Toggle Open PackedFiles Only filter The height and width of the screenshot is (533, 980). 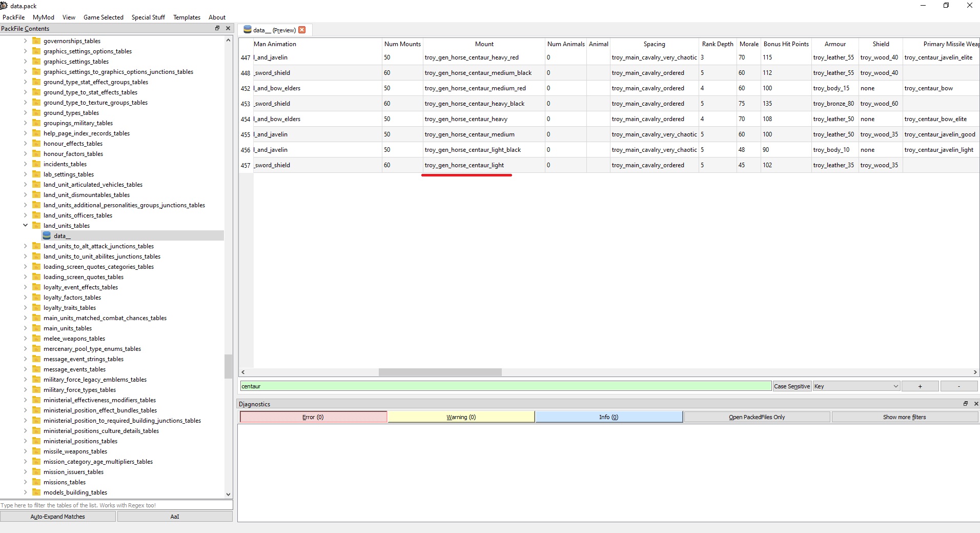click(757, 417)
